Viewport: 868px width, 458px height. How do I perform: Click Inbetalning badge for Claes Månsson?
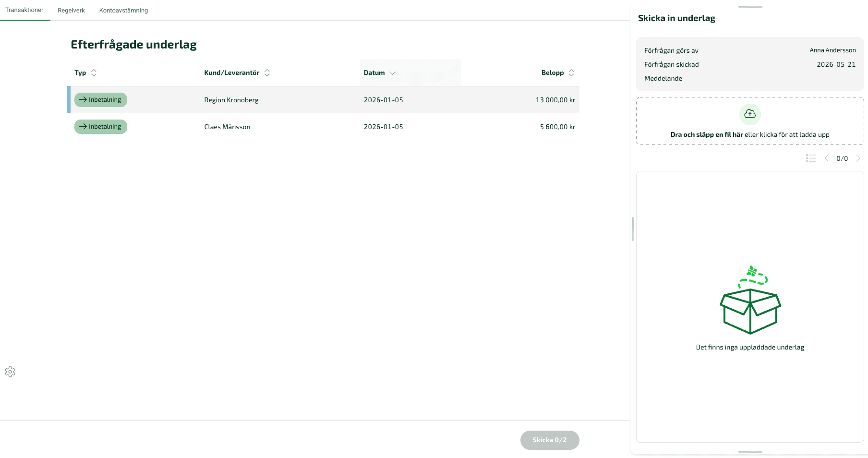point(101,127)
